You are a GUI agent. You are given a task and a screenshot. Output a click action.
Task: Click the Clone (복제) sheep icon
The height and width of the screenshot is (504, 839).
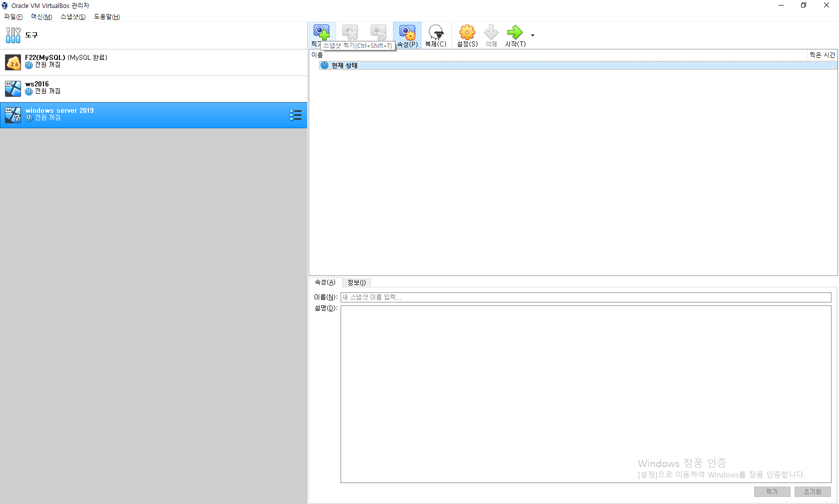pyautogui.click(x=435, y=32)
